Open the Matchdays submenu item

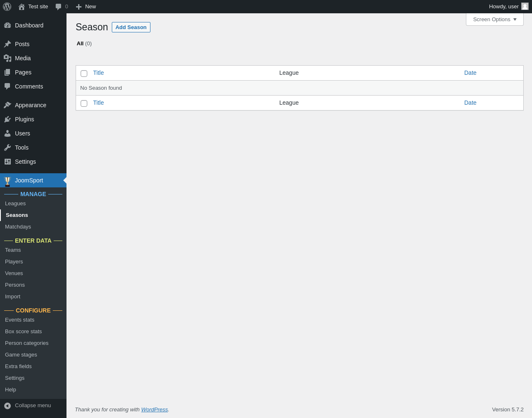click(x=18, y=227)
